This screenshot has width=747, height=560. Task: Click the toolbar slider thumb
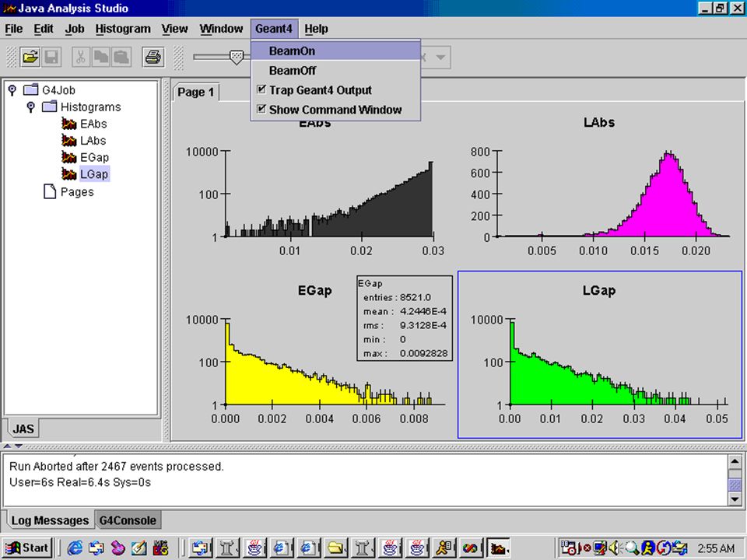click(237, 58)
